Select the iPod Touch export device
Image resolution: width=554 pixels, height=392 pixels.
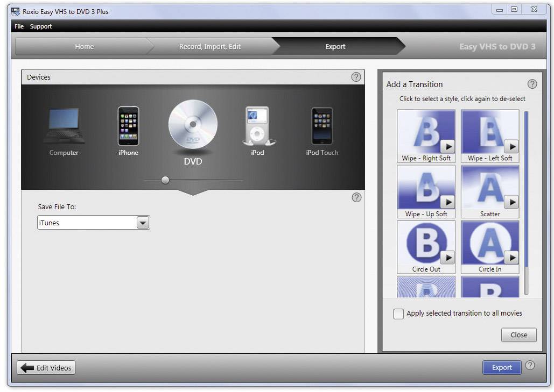point(321,126)
